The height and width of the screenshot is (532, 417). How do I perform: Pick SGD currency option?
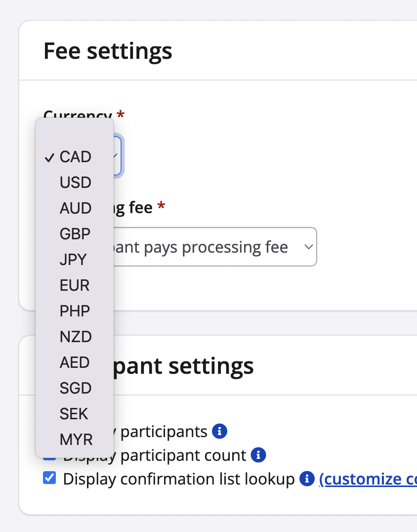(75, 388)
